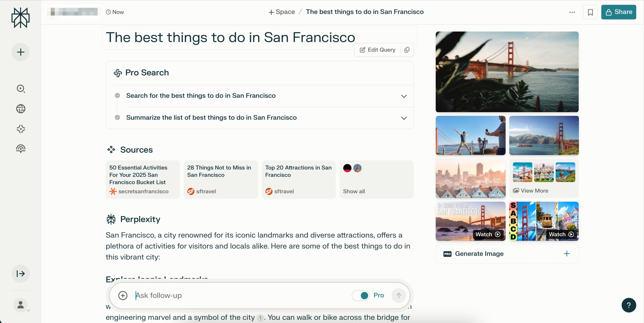Click the Perplexity logo icon top-left

click(x=20, y=18)
